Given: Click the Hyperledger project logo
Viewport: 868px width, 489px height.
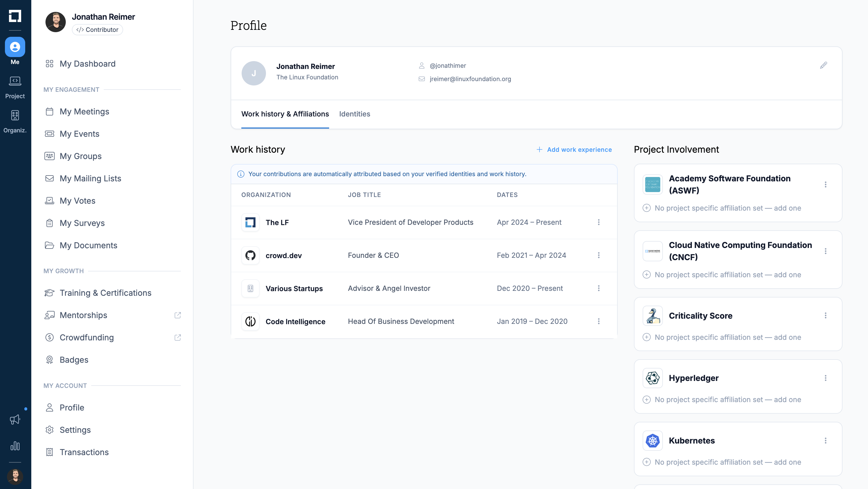Looking at the screenshot, I should point(652,378).
